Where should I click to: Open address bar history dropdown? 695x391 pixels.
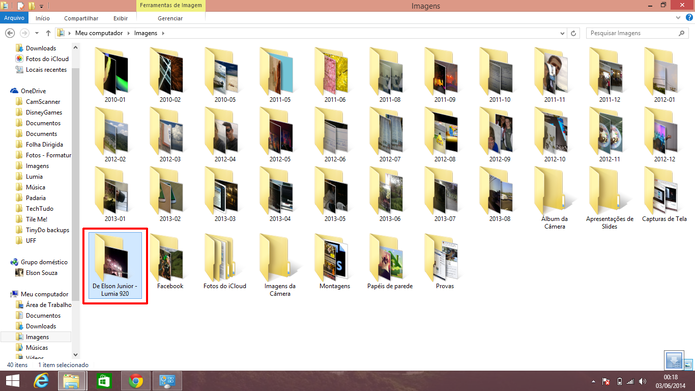[562, 33]
